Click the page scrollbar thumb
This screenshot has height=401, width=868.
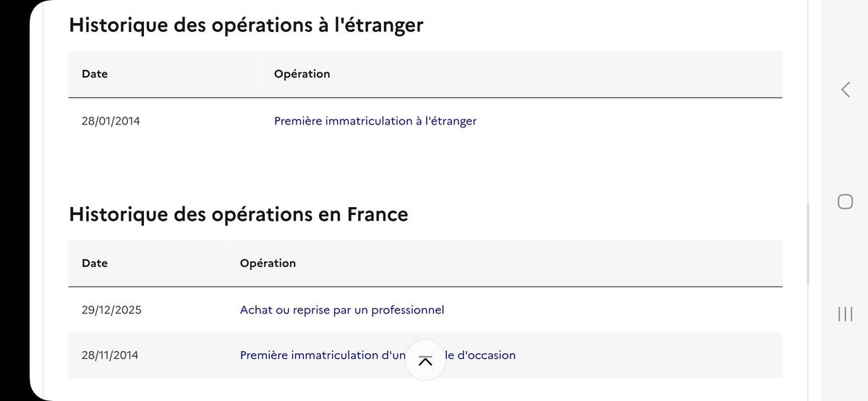click(x=808, y=244)
